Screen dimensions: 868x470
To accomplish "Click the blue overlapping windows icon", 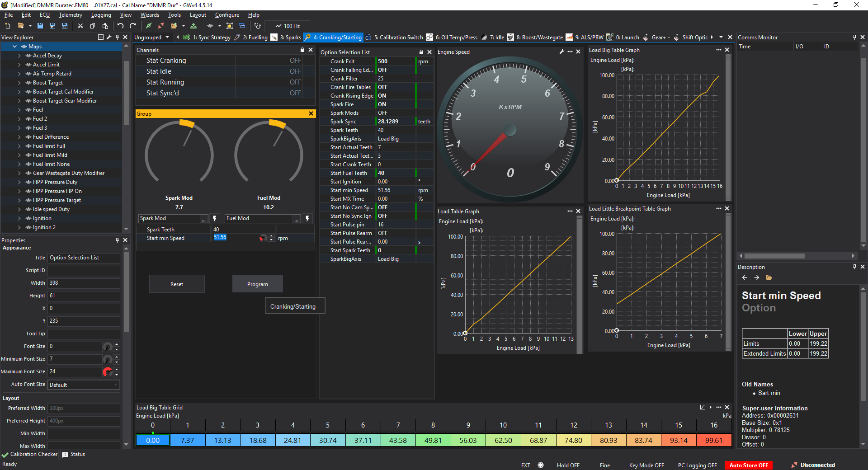I will pyautogui.click(x=242, y=26).
